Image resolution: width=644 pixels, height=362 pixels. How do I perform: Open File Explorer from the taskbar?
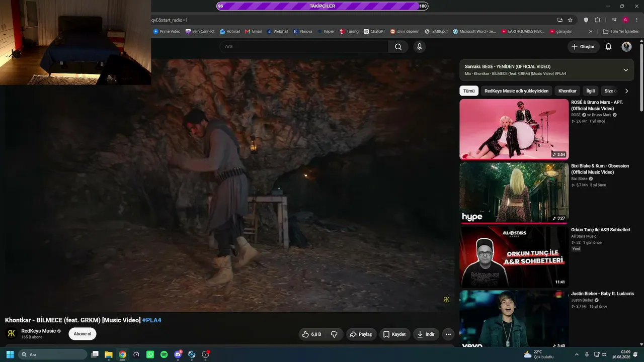pyautogui.click(x=108, y=354)
